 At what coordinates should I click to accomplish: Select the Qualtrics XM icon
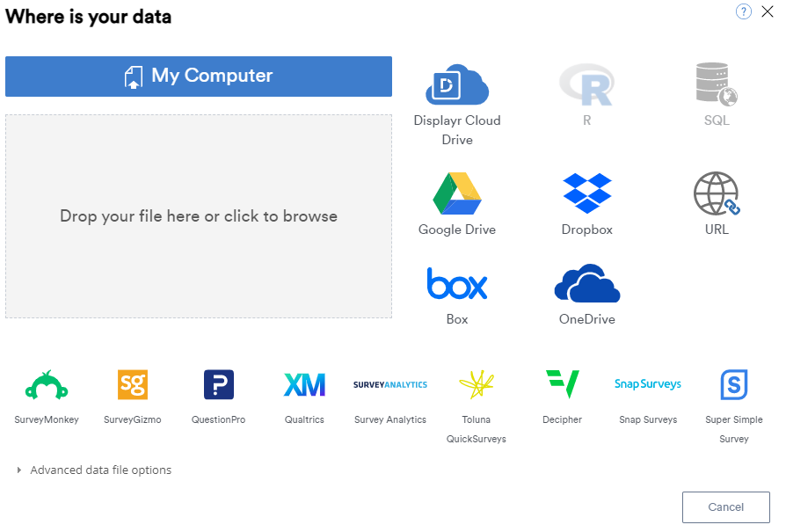click(x=304, y=384)
